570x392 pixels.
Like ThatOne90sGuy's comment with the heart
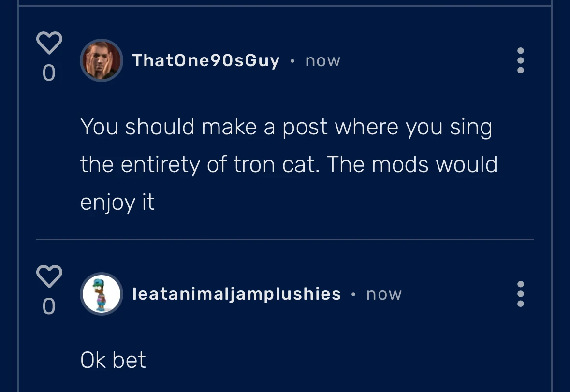tap(49, 43)
